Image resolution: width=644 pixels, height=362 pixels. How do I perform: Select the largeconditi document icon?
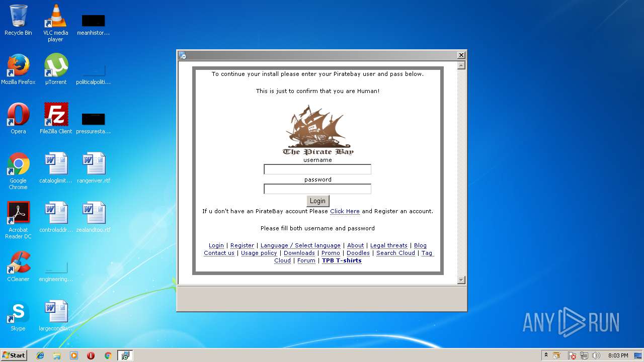pos(55,316)
